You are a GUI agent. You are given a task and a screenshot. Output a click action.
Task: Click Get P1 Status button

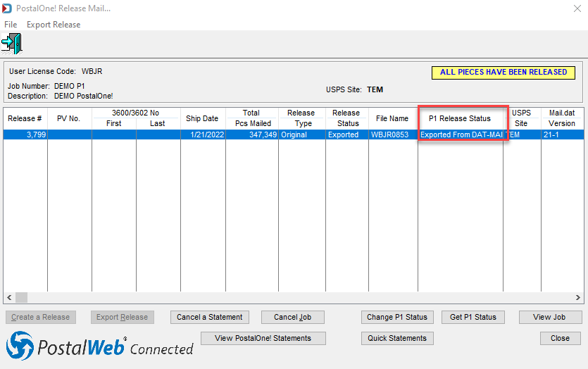(473, 318)
